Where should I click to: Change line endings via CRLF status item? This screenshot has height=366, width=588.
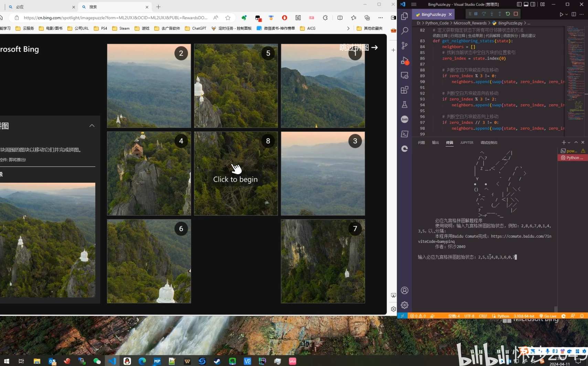click(483, 316)
